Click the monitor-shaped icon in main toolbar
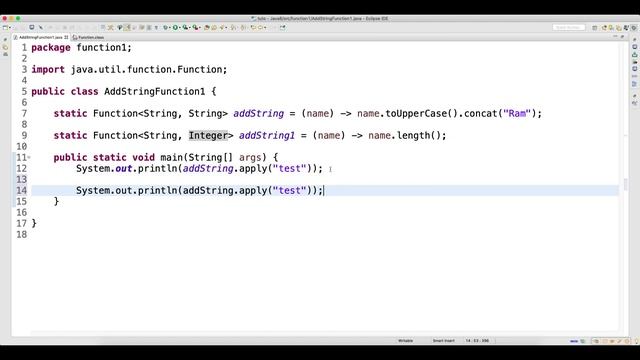The height and width of the screenshot is (360, 640). [31, 27]
